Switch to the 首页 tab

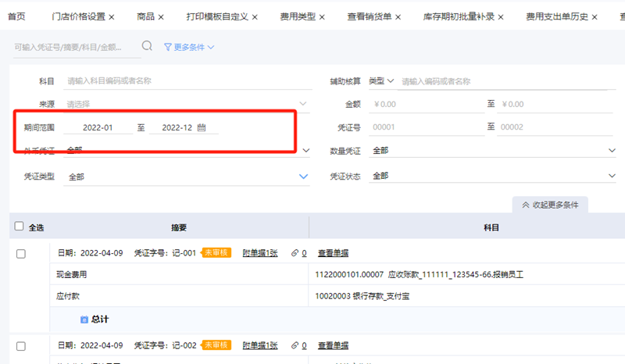pos(16,16)
